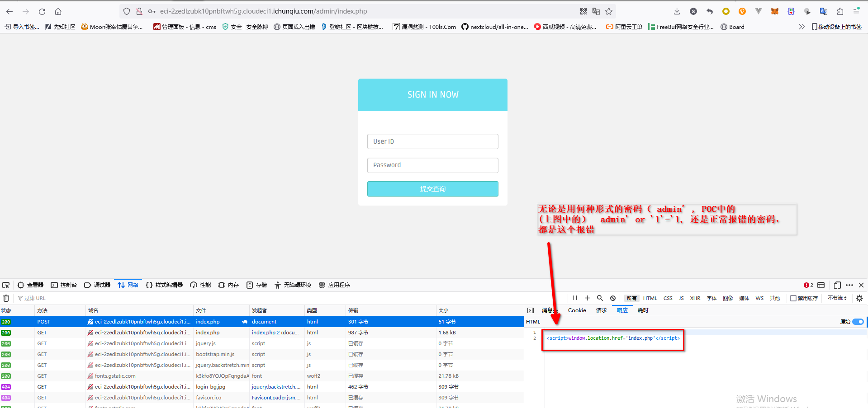Bookmark this page with star icon

(x=609, y=11)
